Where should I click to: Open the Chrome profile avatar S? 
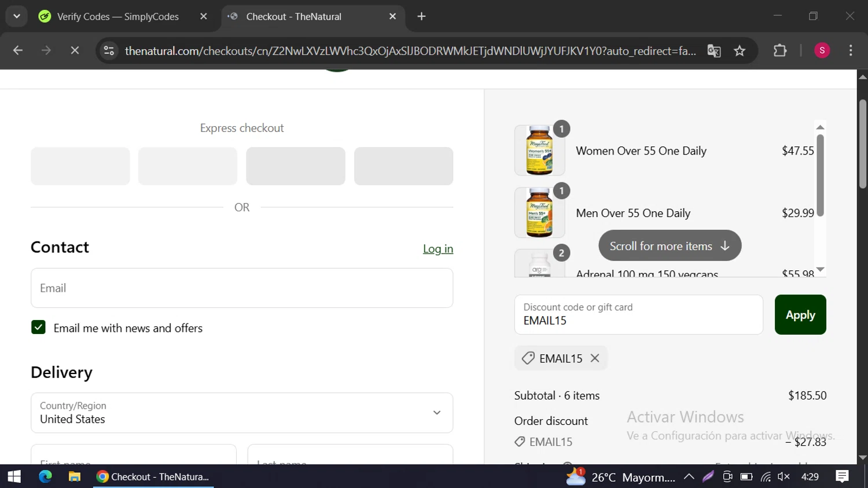click(x=822, y=51)
